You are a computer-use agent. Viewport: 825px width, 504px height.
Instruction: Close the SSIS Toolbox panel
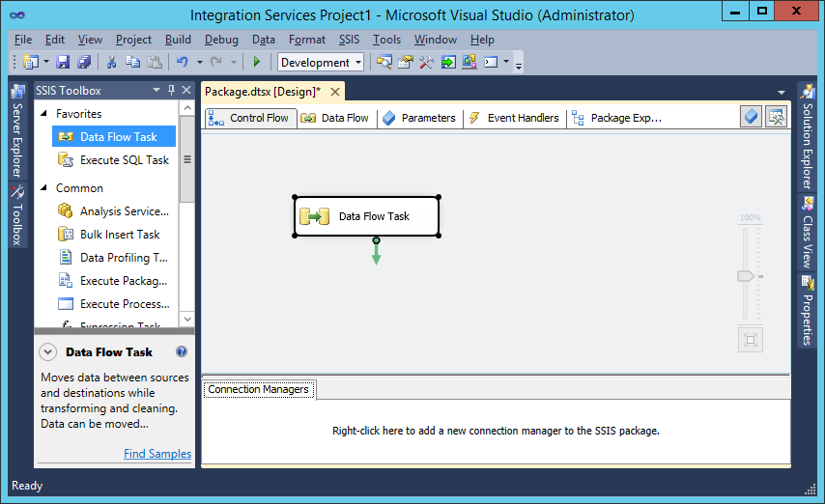(x=186, y=90)
